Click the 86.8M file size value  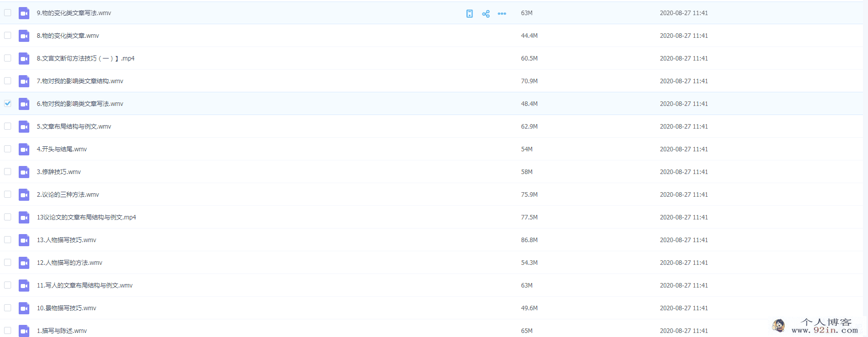[529, 240]
